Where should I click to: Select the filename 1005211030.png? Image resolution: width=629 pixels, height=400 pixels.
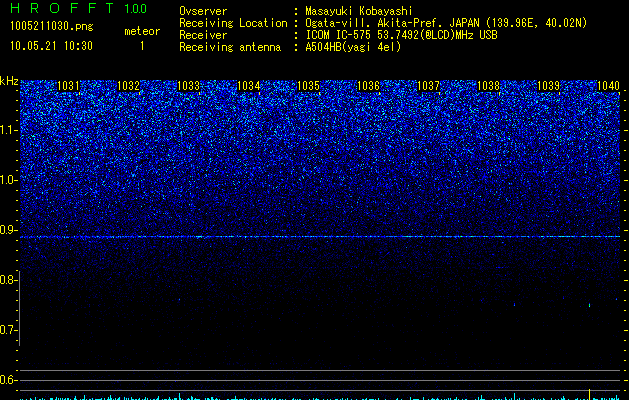[51, 26]
